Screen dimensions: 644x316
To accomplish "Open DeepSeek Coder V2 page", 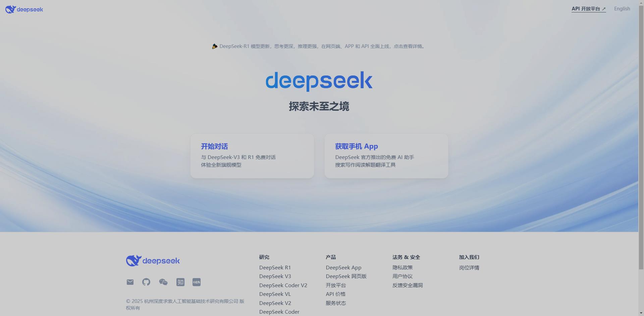I will [283, 285].
